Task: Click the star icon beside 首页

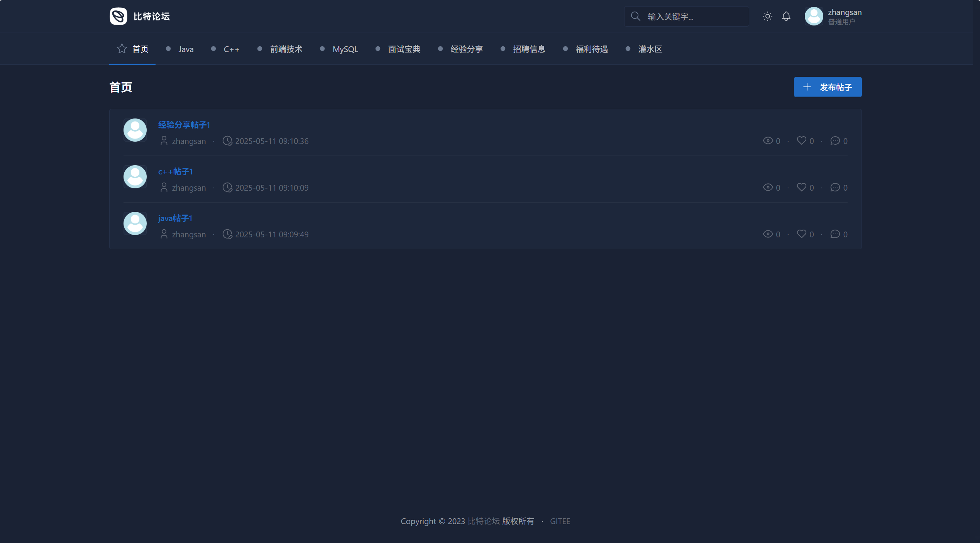Action: [122, 49]
